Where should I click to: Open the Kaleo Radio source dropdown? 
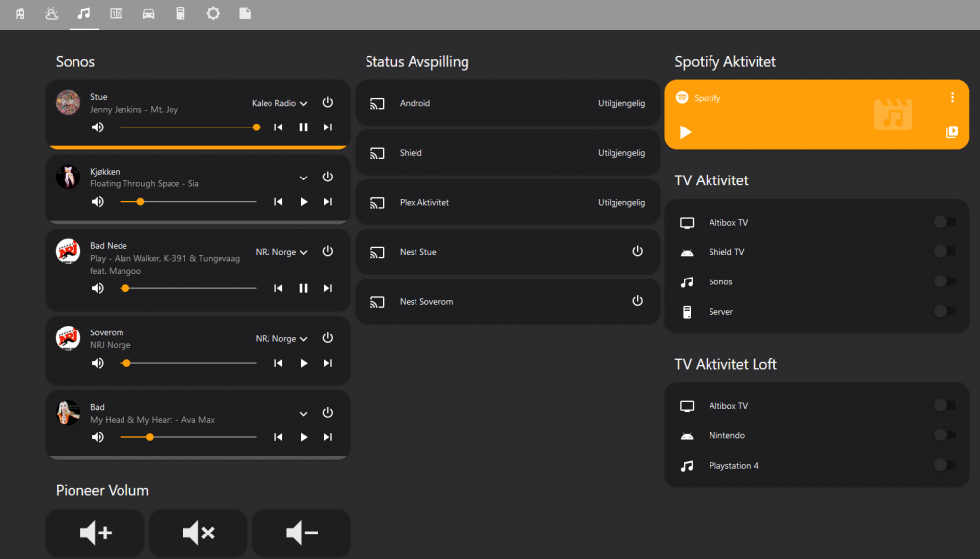click(278, 103)
